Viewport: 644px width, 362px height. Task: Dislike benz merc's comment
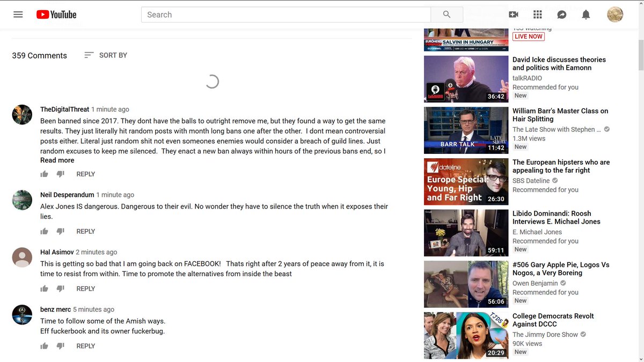tap(61, 346)
